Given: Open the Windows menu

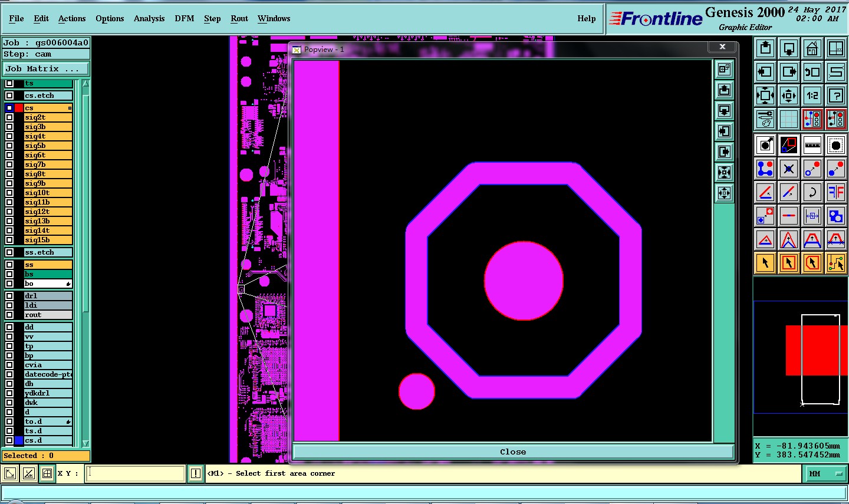Looking at the screenshot, I should coord(274,18).
